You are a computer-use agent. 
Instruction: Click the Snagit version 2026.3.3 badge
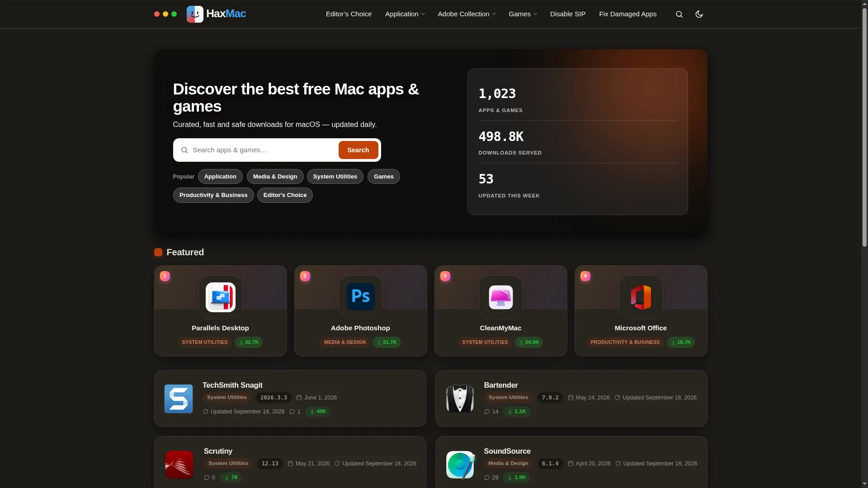click(x=274, y=398)
